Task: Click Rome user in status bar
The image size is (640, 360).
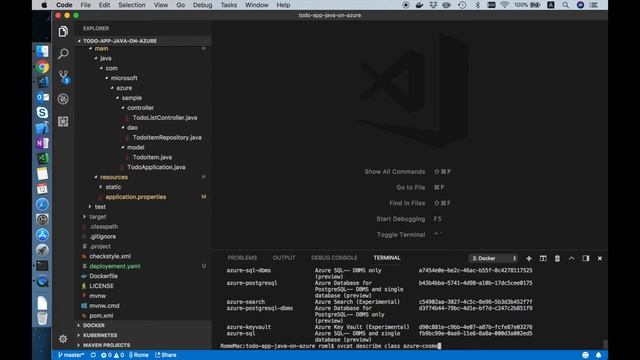Action: pyautogui.click(x=139, y=355)
